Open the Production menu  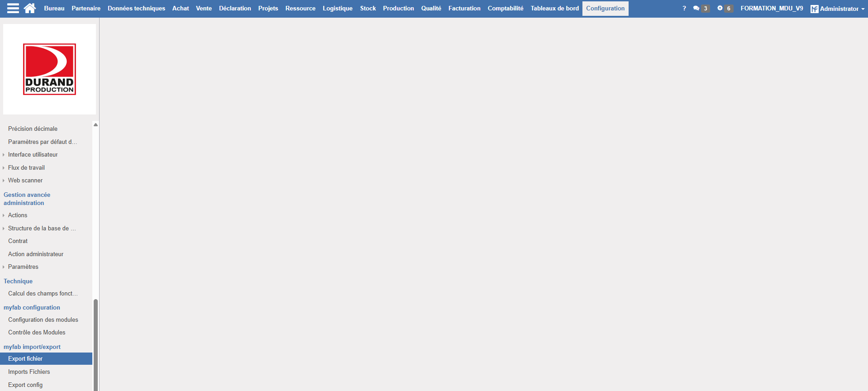[398, 9]
